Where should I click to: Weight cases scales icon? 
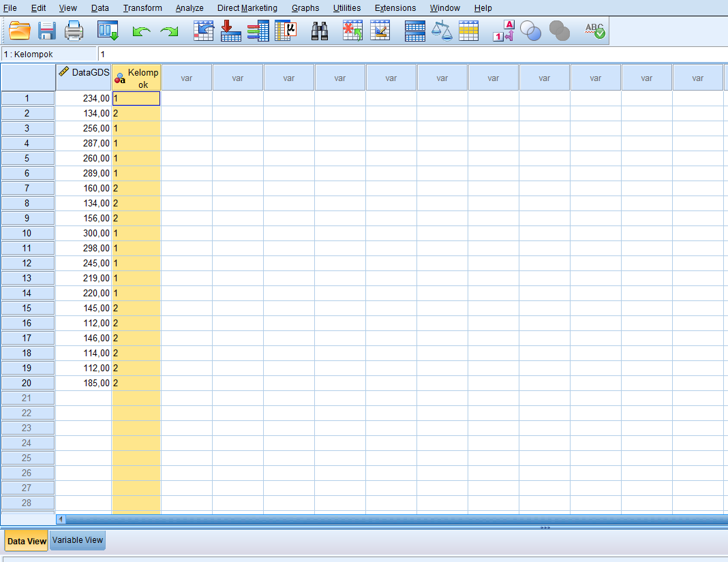coord(442,31)
